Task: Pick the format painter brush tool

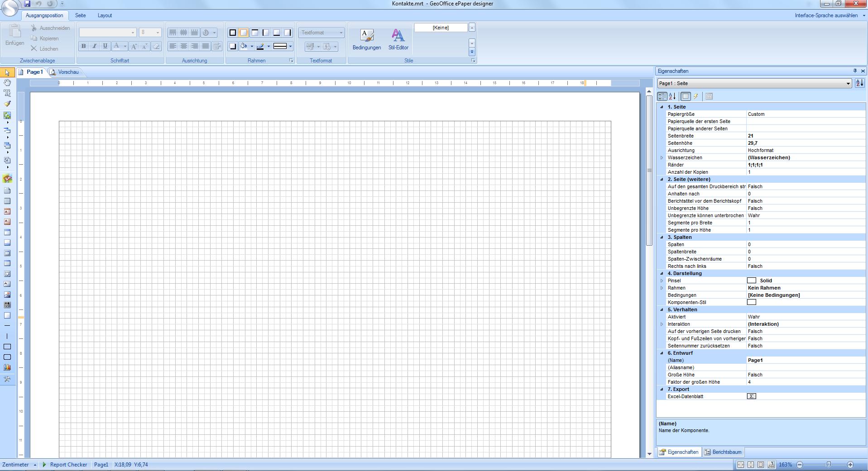Action: 7,104
